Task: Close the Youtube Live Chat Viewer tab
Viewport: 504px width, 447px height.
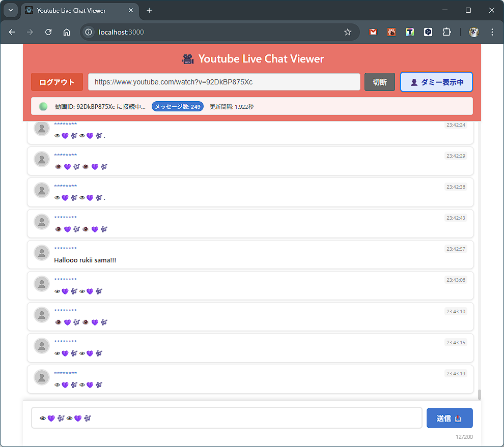Action: (131, 10)
